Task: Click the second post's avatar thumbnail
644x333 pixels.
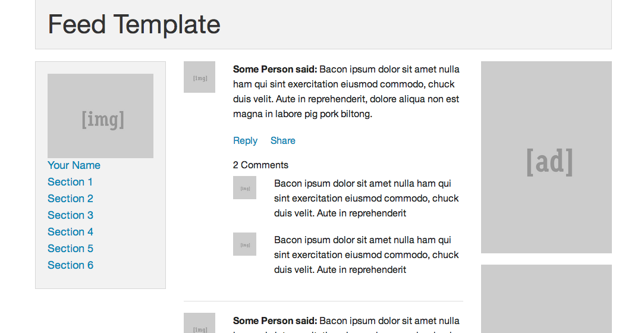Action: pos(199,323)
